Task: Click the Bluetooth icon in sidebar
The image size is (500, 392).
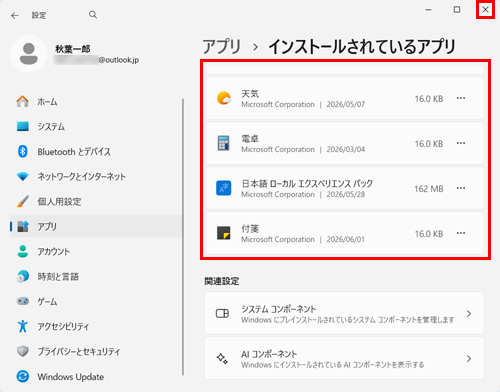Action: point(23,151)
